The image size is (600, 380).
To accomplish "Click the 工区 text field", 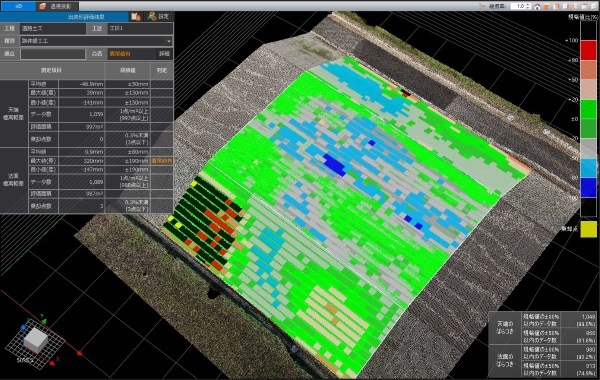I will [x=140, y=28].
